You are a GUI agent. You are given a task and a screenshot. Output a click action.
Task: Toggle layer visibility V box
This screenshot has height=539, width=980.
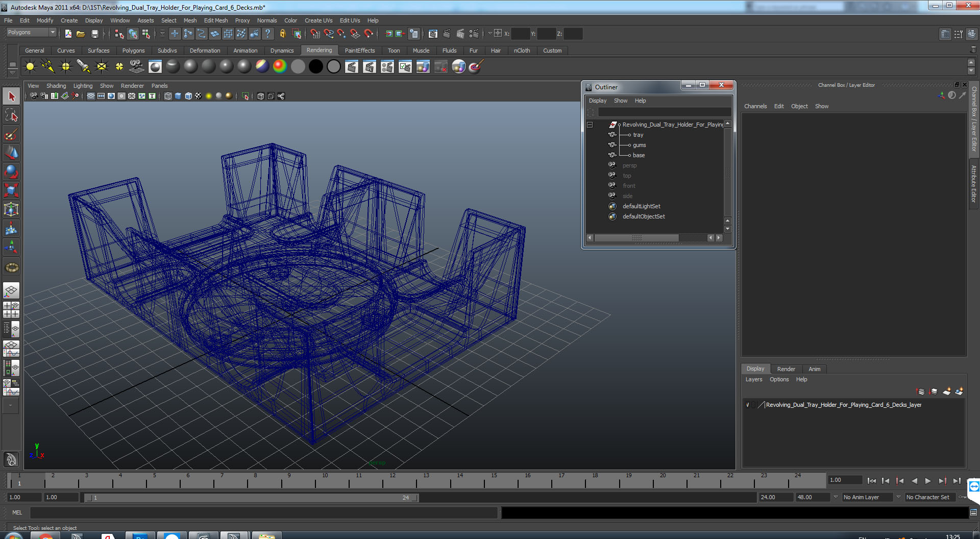tap(748, 405)
